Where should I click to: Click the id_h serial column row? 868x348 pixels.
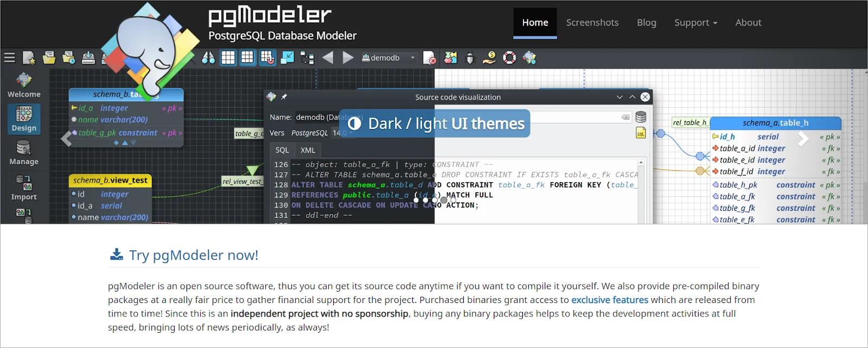click(x=776, y=137)
